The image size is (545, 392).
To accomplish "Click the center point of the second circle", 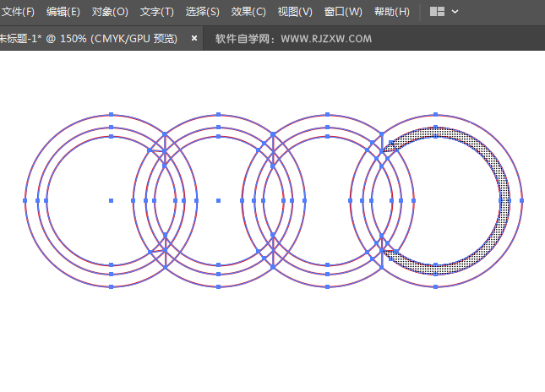I will [218, 200].
